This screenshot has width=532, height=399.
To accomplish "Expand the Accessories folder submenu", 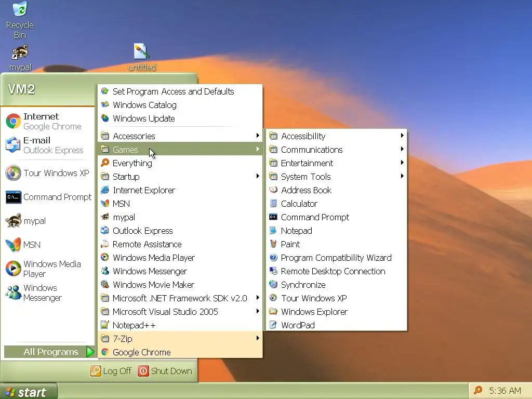I will [x=180, y=136].
